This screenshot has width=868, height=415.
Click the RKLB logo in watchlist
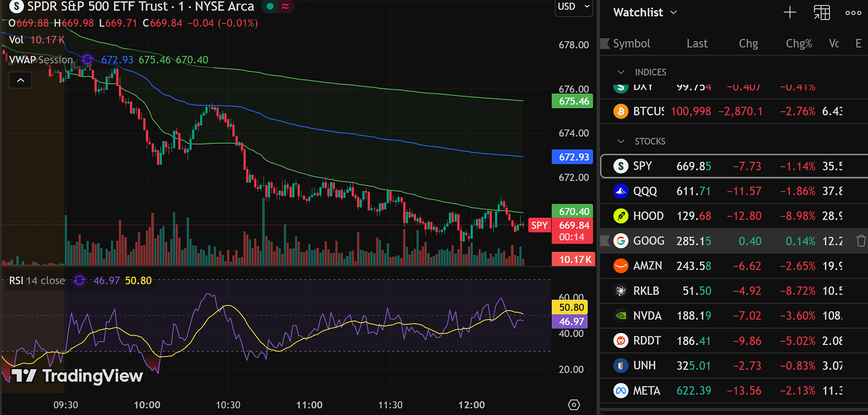tap(621, 291)
